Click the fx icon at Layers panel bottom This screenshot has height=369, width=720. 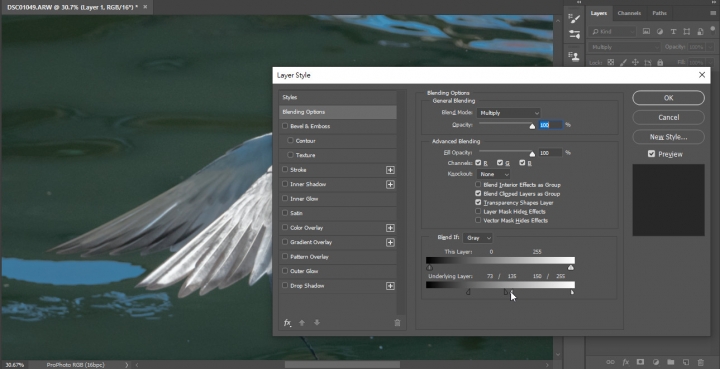tap(625, 362)
